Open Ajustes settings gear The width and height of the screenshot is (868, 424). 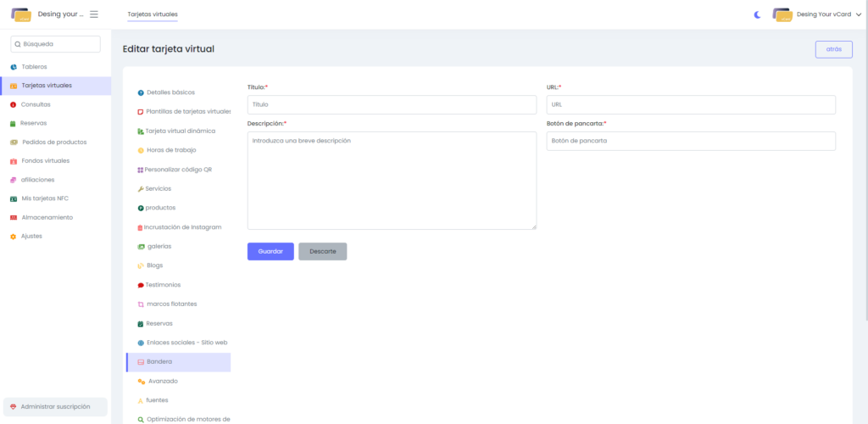click(x=14, y=236)
